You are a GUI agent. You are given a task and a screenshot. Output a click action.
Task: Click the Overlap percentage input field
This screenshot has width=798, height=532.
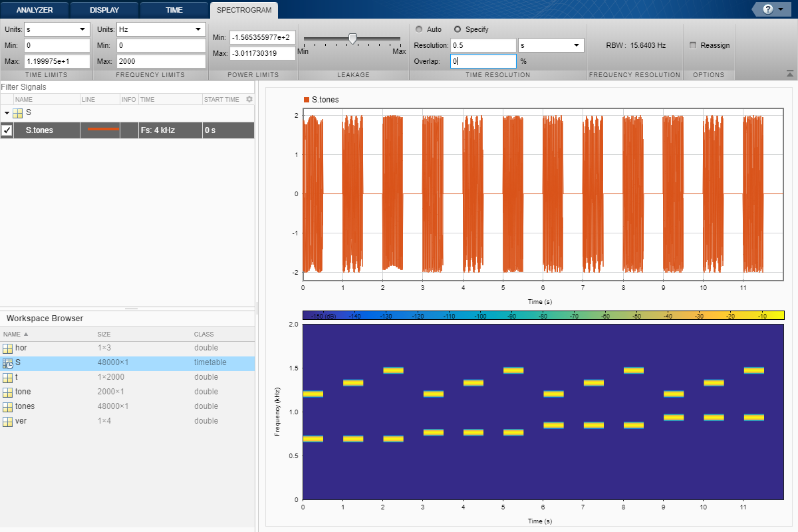click(483, 61)
